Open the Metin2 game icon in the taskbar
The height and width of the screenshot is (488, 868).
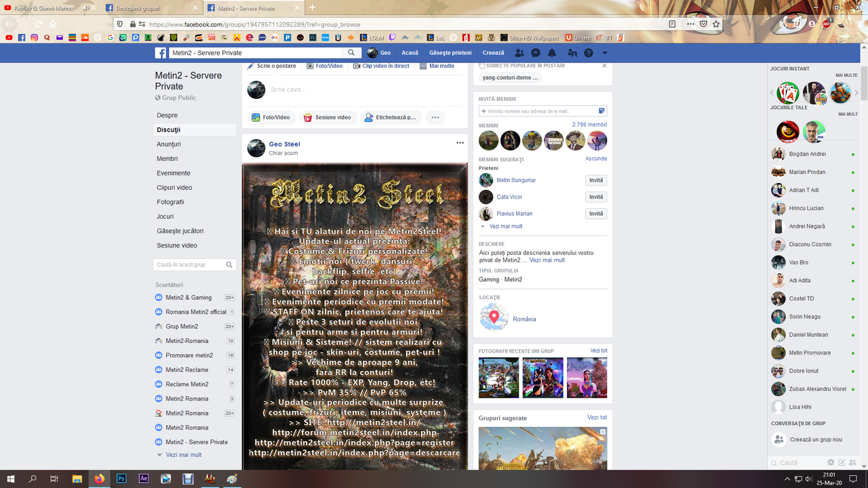(210, 479)
